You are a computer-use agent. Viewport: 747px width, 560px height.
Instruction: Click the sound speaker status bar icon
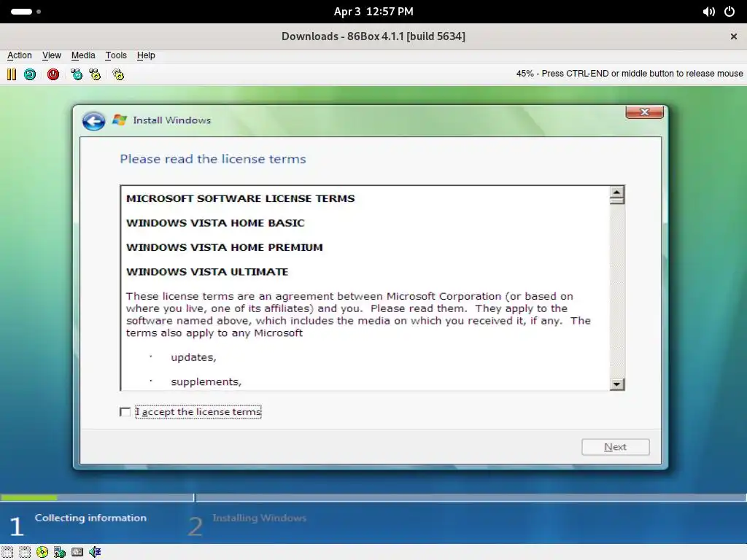tap(95, 552)
